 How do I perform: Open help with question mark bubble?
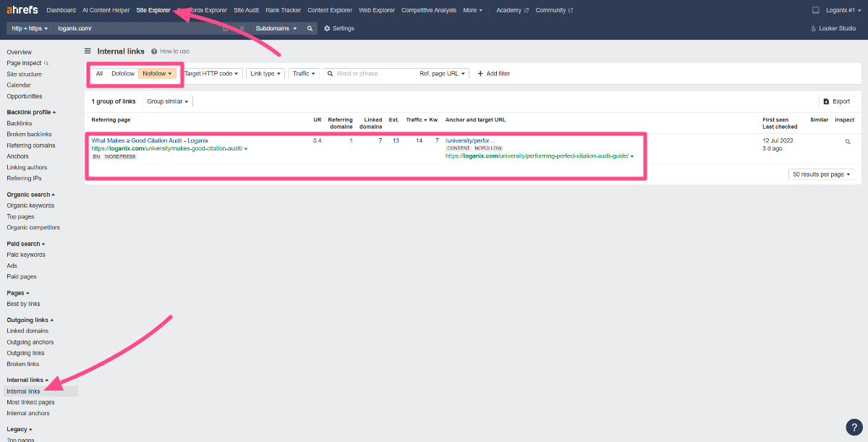tap(854, 427)
